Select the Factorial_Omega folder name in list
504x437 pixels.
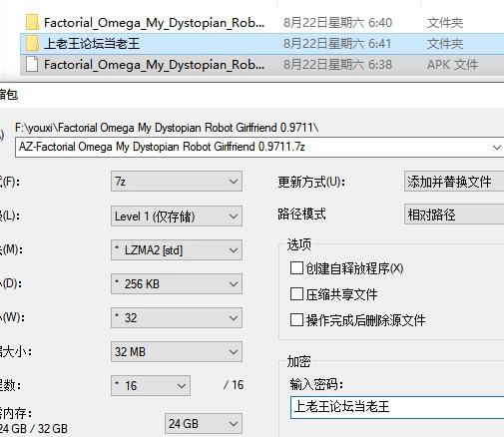154,23
